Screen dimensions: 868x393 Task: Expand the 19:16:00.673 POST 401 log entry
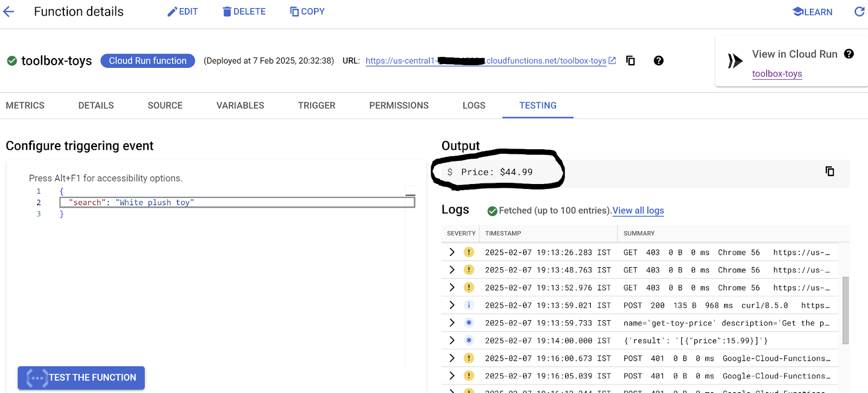pyautogui.click(x=452, y=358)
